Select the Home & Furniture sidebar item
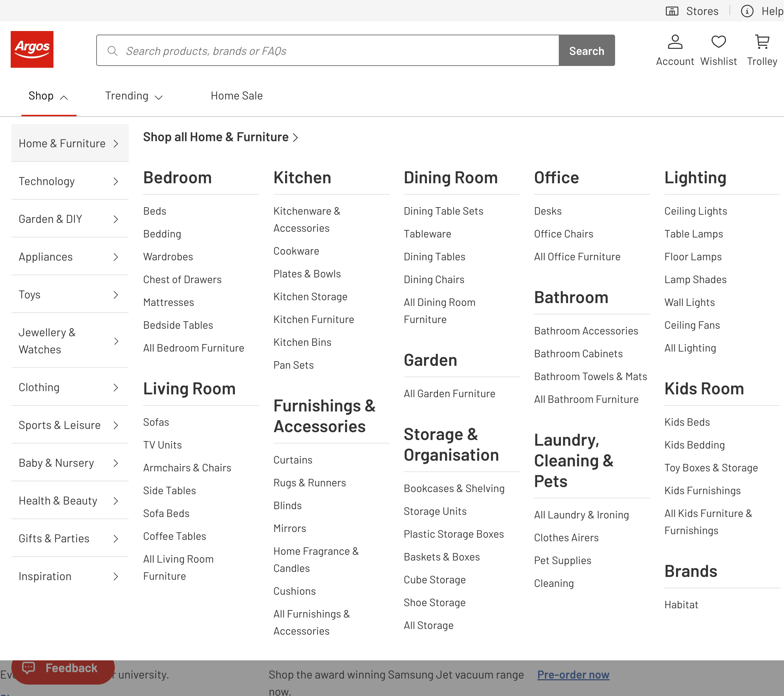The width and height of the screenshot is (784, 696). (62, 143)
